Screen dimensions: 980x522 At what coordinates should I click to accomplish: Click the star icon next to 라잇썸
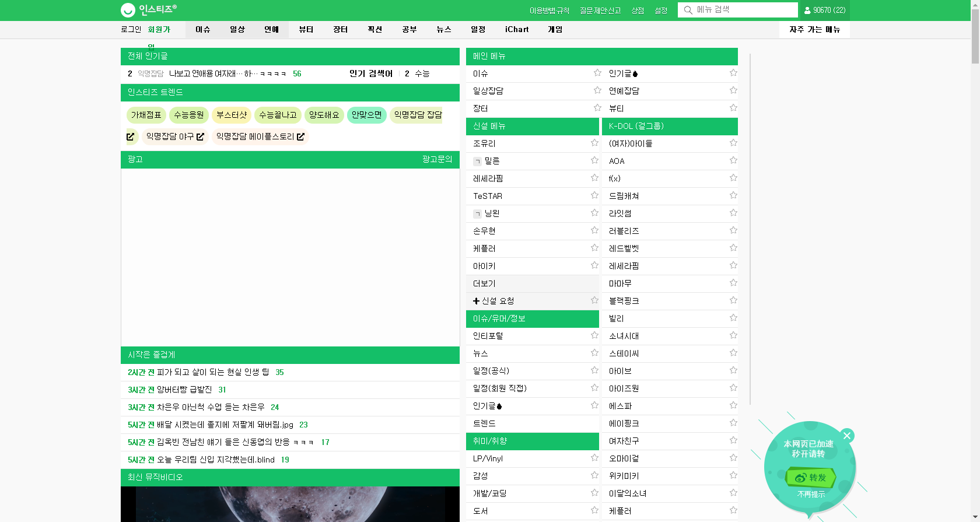coord(733,213)
